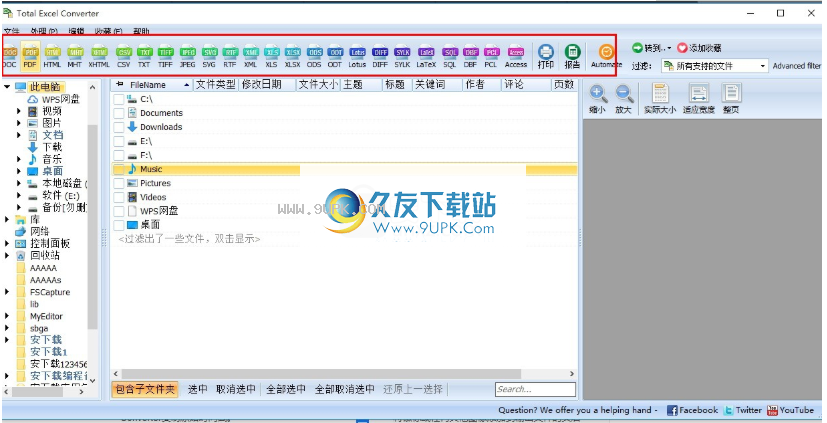Select the PCL format icon
This screenshot has width=827, height=423.
pos(491,56)
